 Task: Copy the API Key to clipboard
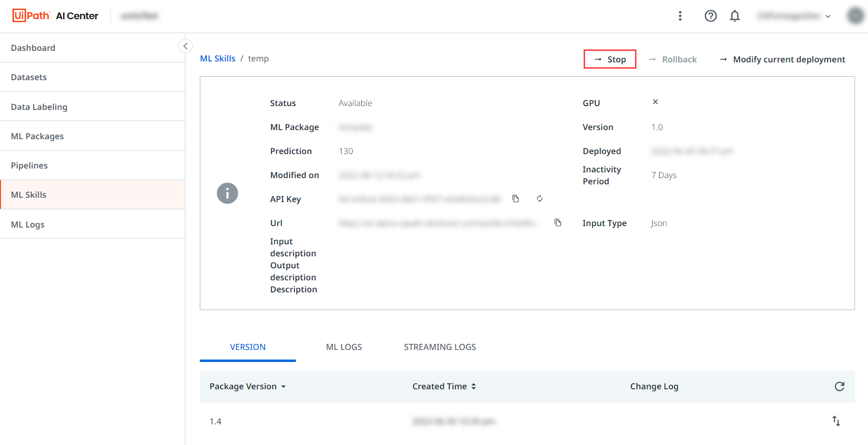tap(515, 199)
